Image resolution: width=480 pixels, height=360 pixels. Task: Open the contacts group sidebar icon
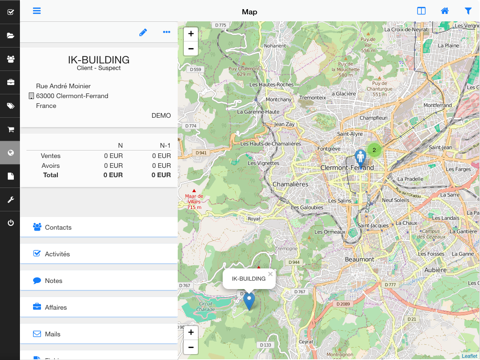pos(11,59)
